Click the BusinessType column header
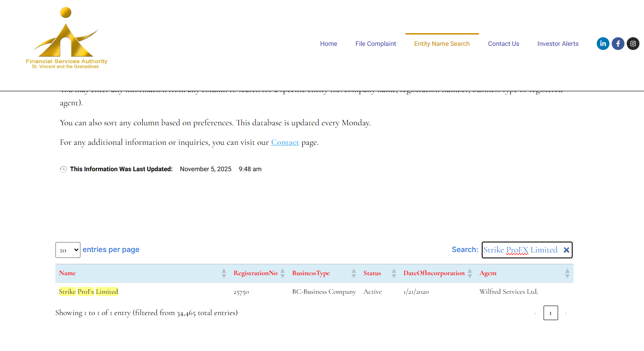644x351 pixels. (324, 273)
